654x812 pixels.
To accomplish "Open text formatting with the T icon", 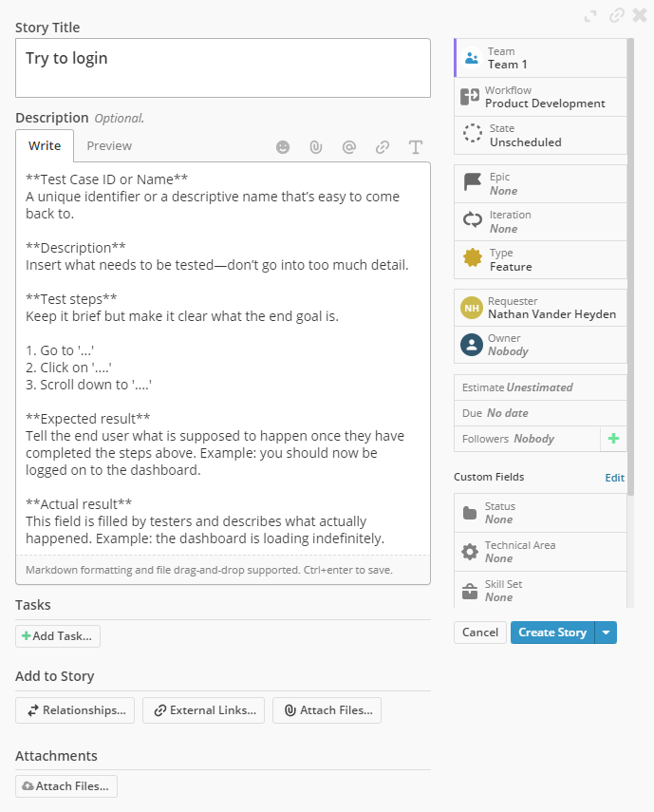I will click(415, 146).
